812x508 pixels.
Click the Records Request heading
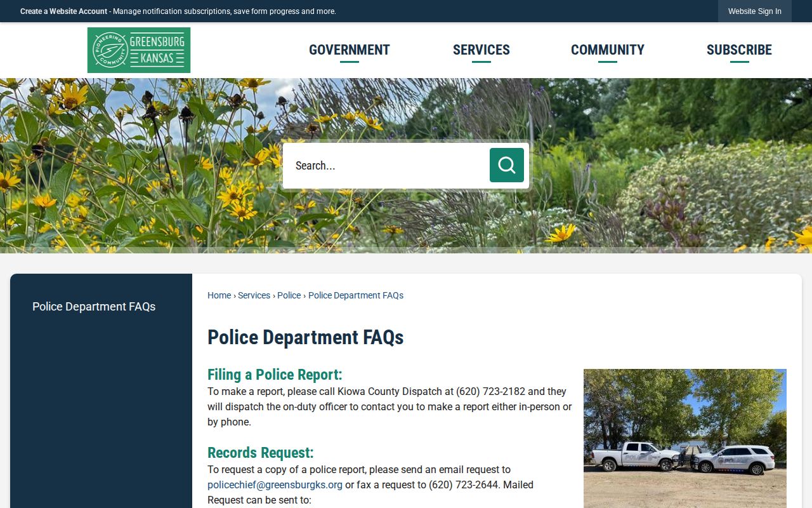click(x=261, y=453)
